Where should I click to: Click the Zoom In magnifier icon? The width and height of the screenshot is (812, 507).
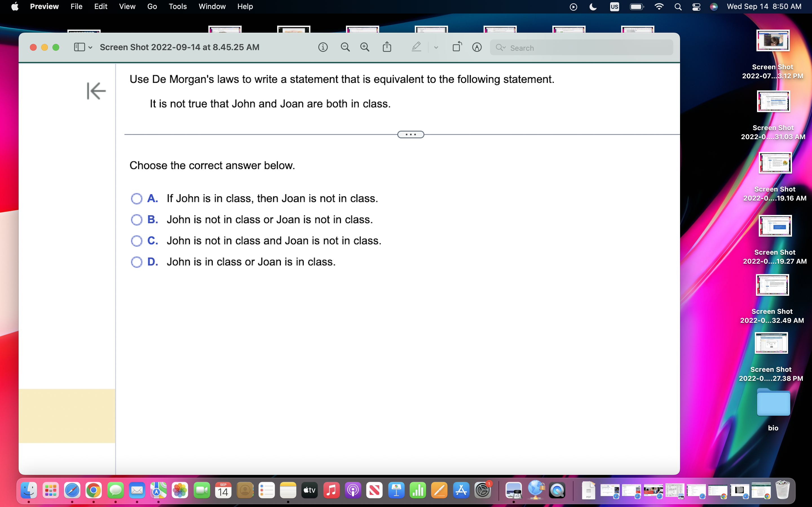pyautogui.click(x=365, y=47)
